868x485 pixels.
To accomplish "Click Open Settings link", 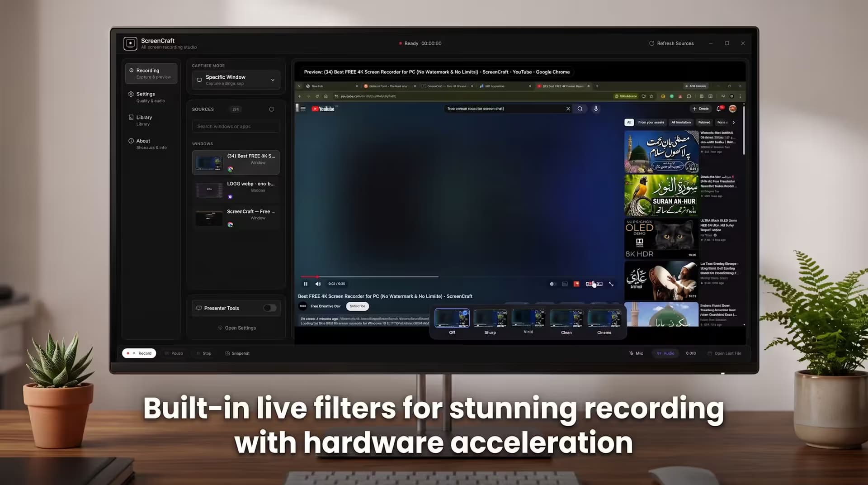I will 237,328.
